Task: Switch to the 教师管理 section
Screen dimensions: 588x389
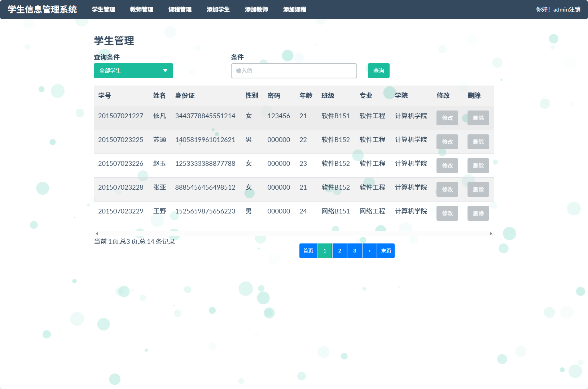Action: pyautogui.click(x=141, y=9)
